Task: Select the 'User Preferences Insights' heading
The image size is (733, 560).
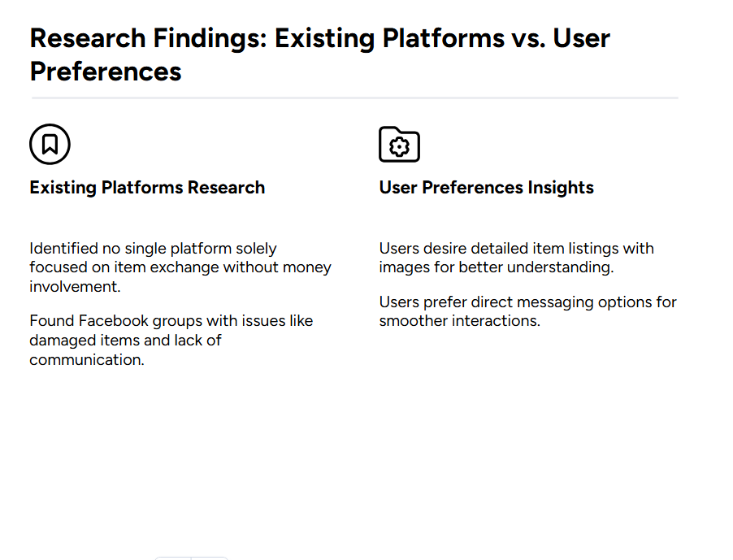Action: pyautogui.click(x=486, y=188)
